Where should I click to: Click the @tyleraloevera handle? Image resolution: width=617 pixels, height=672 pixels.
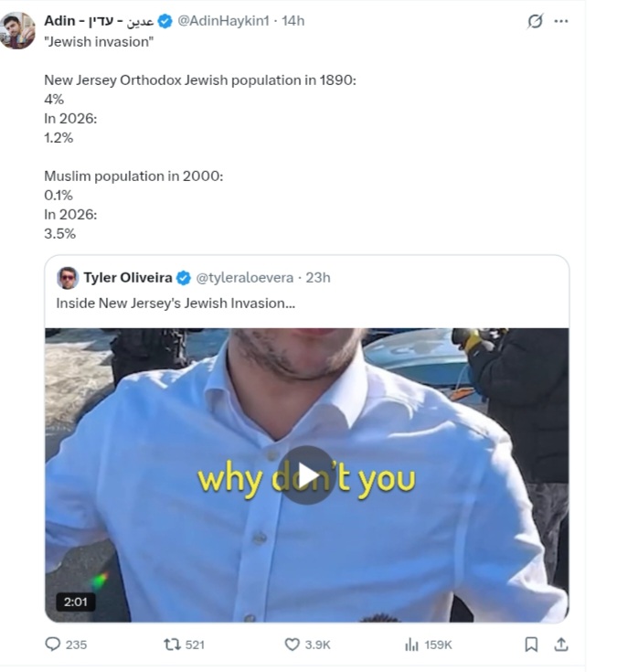click(245, 278)
